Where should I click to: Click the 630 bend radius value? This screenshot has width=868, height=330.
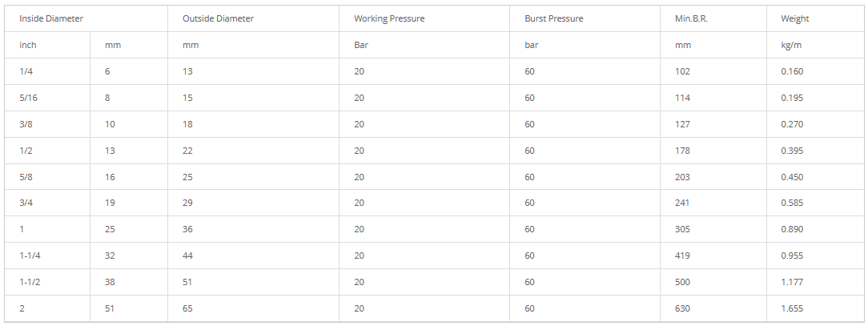point(682,308)
